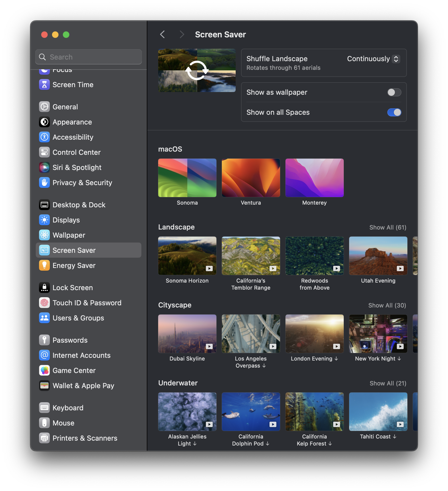The width and height of the screenshot is (448, 491).
Task: Open Wallet & Apple Pay settings icon
Action: click(x=44, y=385)
